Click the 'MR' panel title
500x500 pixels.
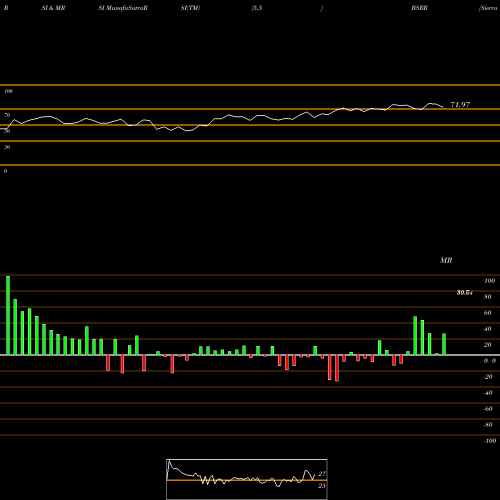click(x=446, y=260)
